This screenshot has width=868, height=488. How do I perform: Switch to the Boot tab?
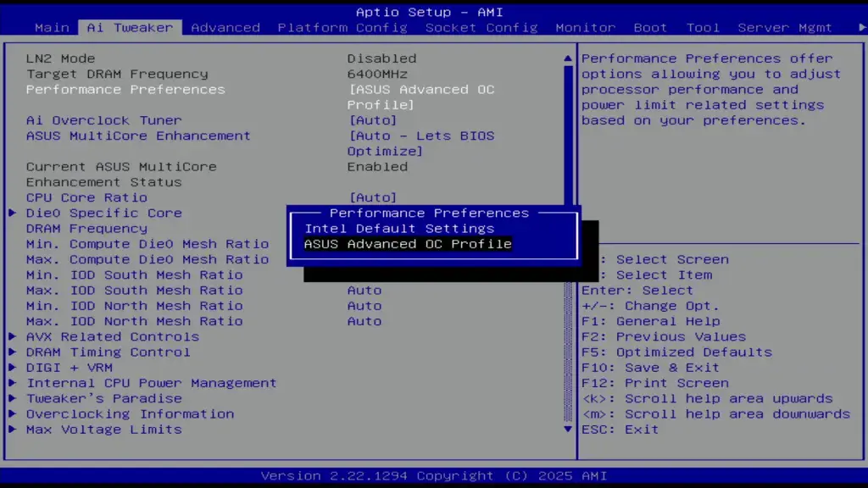coord(650,27)
